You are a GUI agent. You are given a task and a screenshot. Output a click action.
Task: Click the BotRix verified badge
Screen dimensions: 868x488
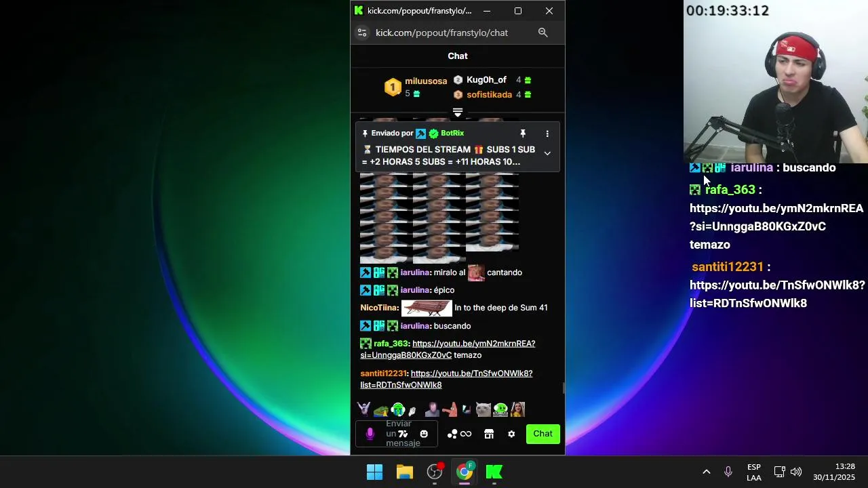[433, 134]
